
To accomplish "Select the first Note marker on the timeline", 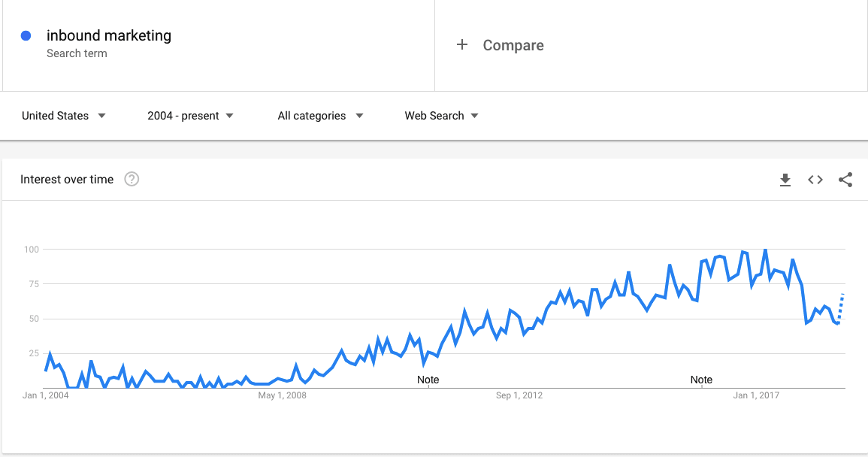I will (428, 380).
